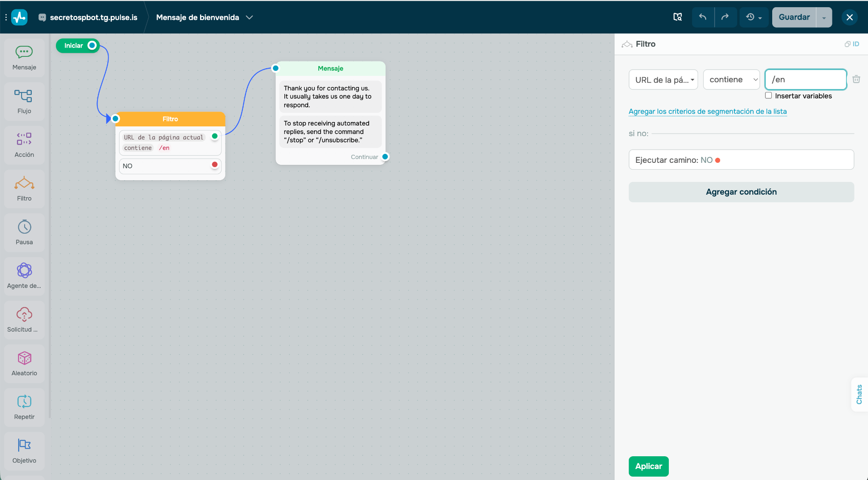Copy the Filtro ID
Viewport: 868px width, 480px height.
(852, 44)
